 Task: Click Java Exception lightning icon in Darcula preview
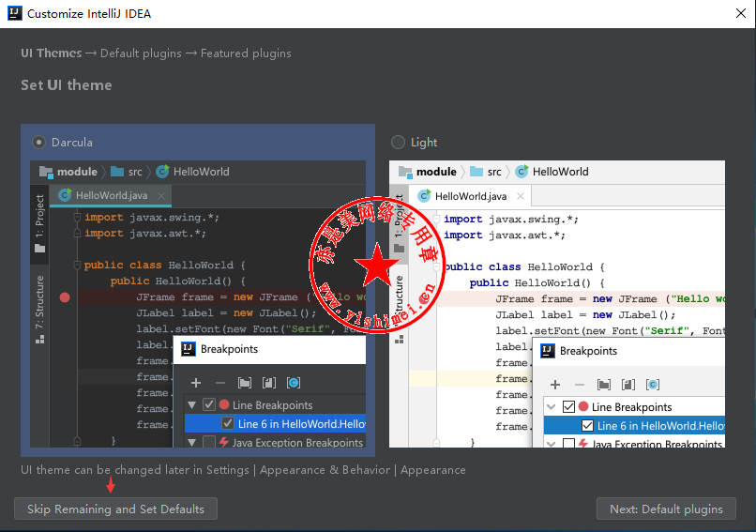[223, 441]
